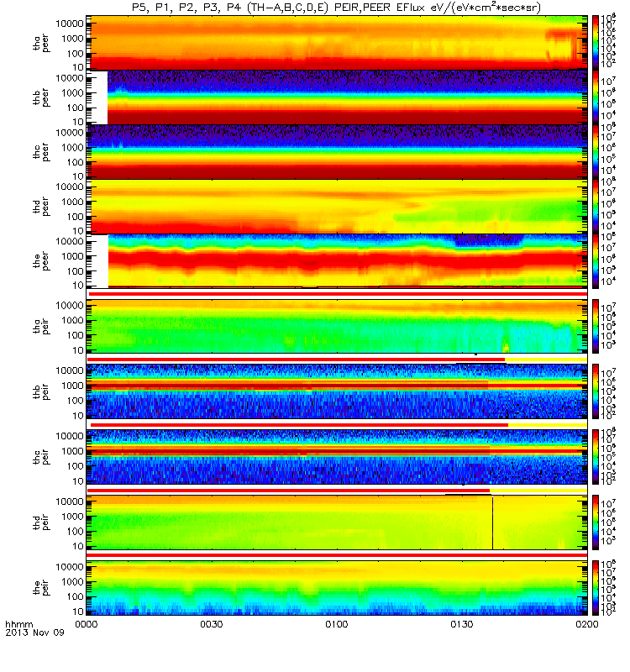Click inside the tha peir spectrogram panel
Viewport: 630px width, 672px height.
point(337,326)
